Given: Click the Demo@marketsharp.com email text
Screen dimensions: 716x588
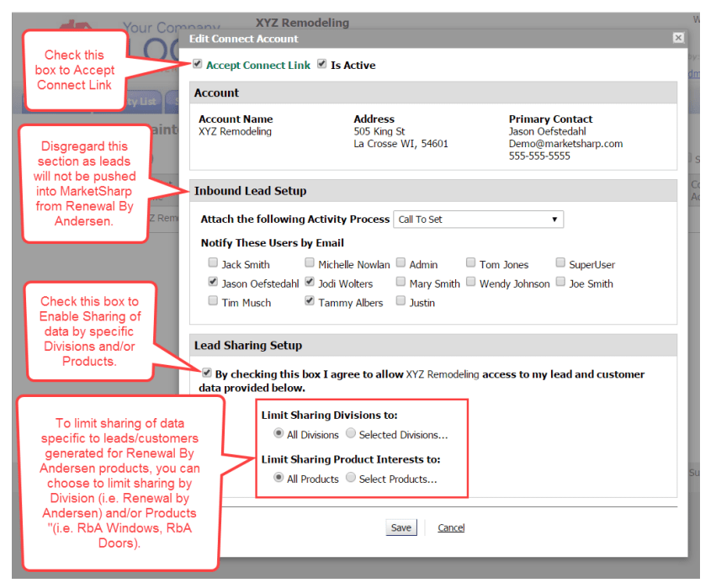Looking at the screenshot, I should pos(565,144).
